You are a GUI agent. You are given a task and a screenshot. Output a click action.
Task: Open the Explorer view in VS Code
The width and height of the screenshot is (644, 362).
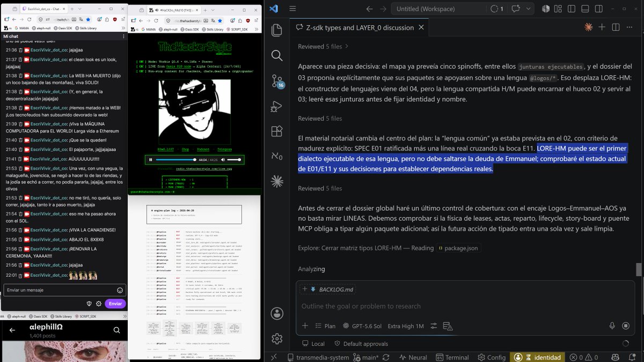point(277,30)
